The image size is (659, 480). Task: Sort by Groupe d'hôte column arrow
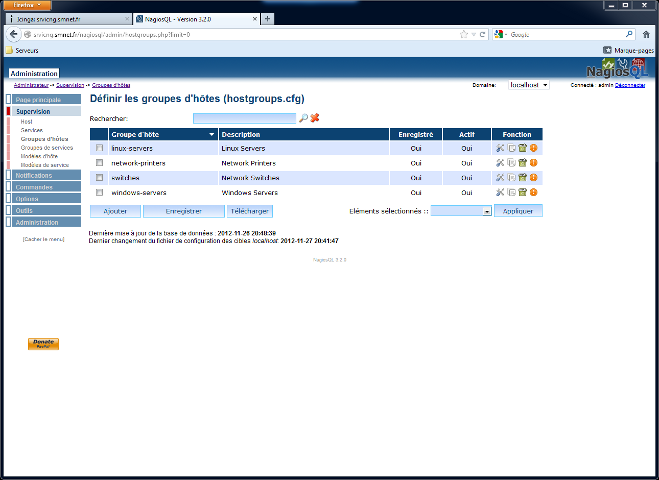212,135
